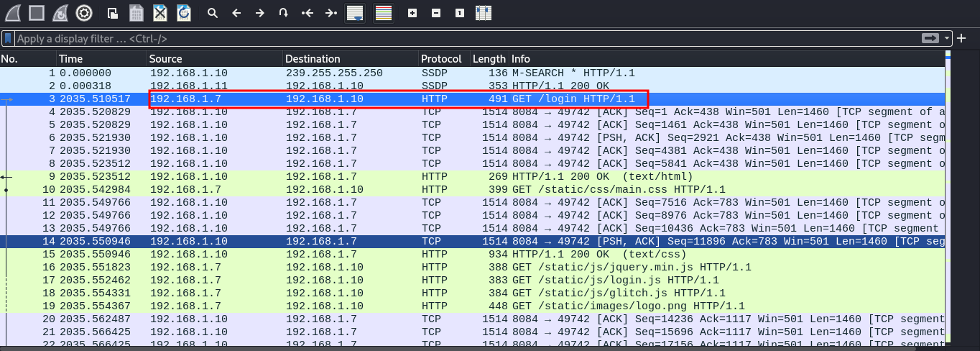Zoom out the packet text
The image size is (980, 351).
(435, 13)
